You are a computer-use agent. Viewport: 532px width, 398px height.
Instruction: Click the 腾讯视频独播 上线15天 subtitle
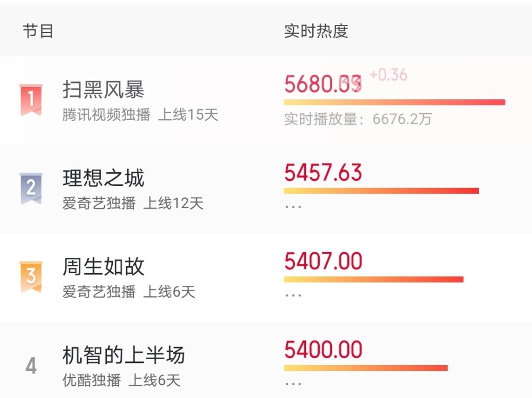(x=140, y=115)
